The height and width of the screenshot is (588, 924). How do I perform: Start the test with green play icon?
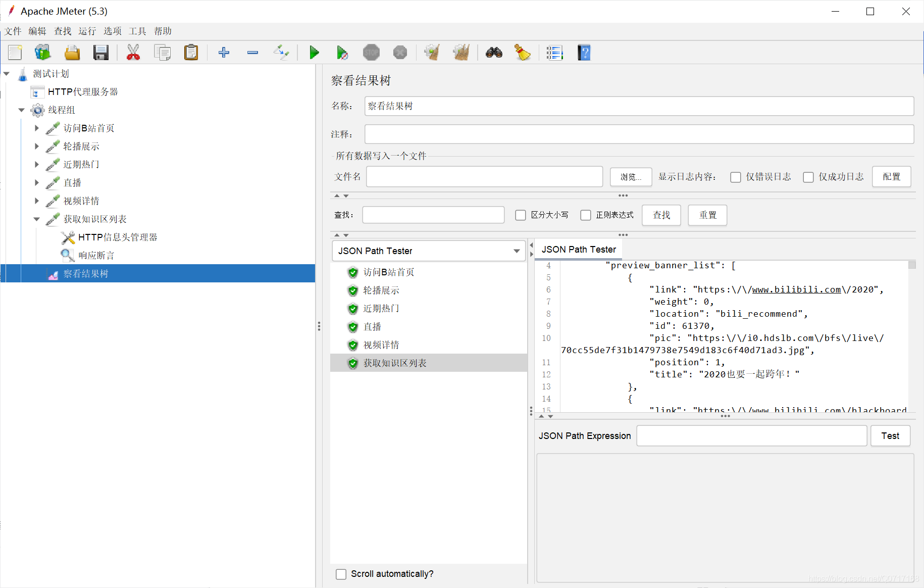[314, 53]
